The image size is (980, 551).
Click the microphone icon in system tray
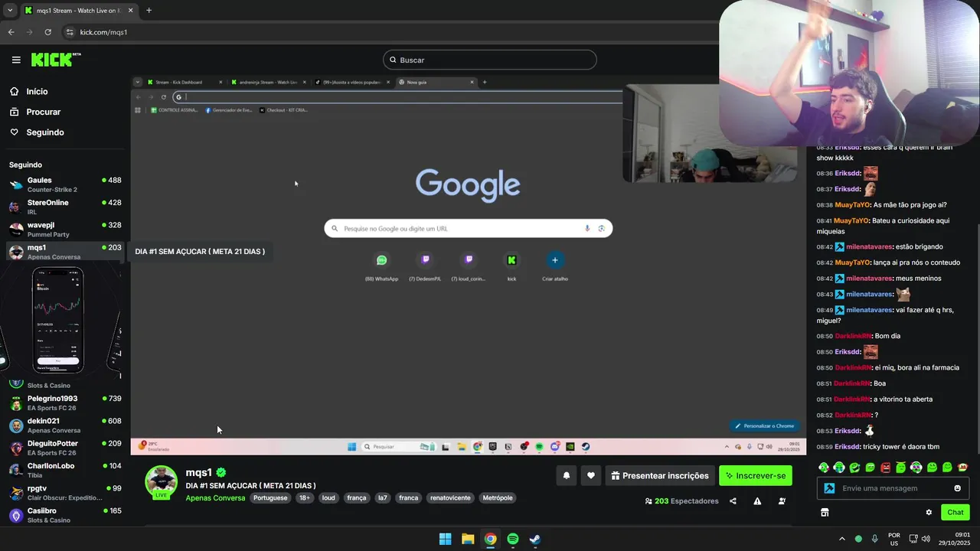874,539
